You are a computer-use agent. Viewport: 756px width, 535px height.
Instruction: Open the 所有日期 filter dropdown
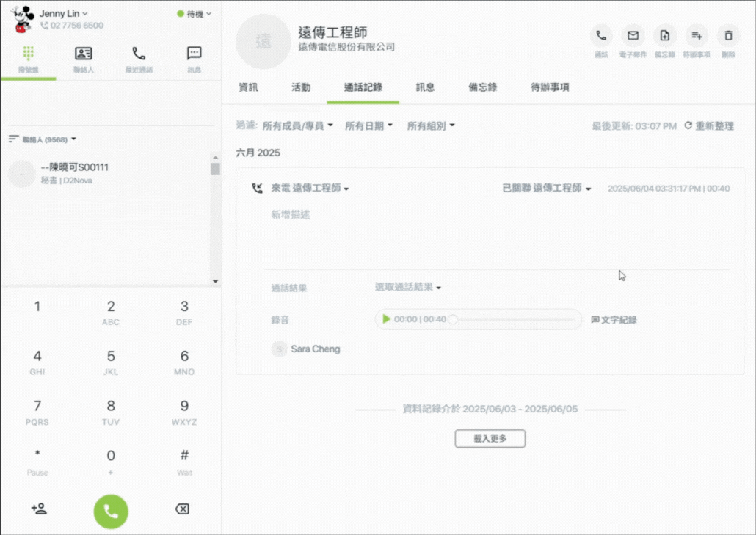[x=369, y=125]
